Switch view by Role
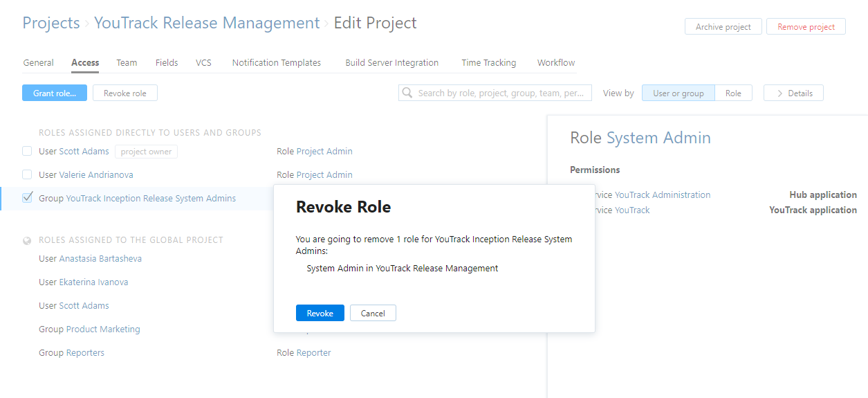This screenshot has height=398, width=868. pyautogui.click(x=733, y=93)
